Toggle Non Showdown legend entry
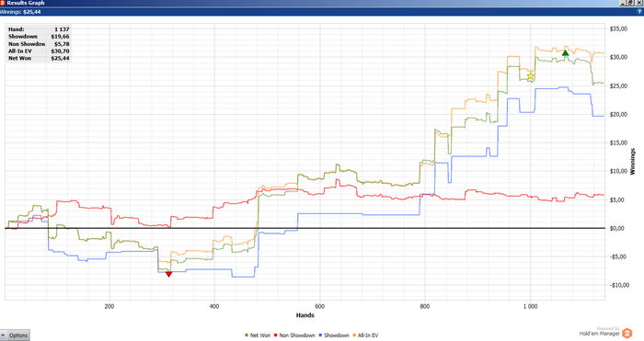 tap(294, 335)
